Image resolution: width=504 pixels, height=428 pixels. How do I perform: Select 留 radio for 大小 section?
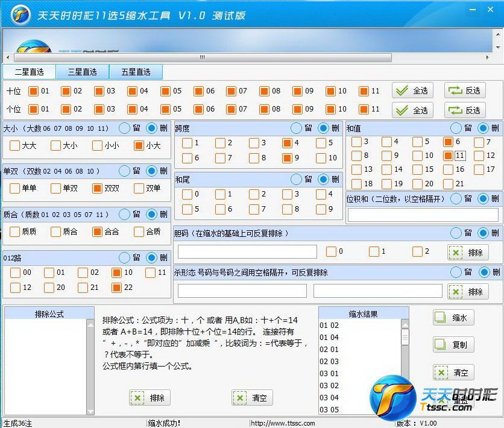(124, 128)
